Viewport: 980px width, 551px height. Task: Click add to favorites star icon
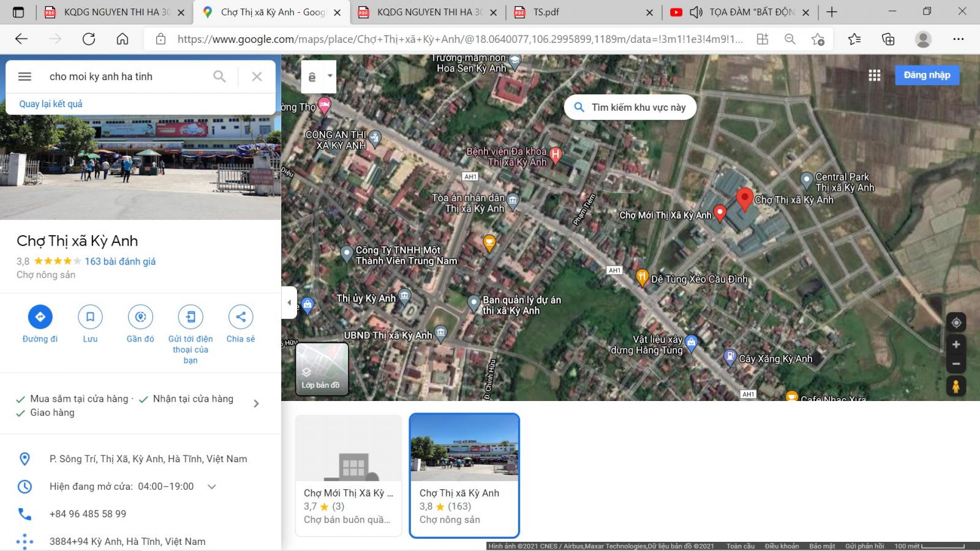(818, 39)
